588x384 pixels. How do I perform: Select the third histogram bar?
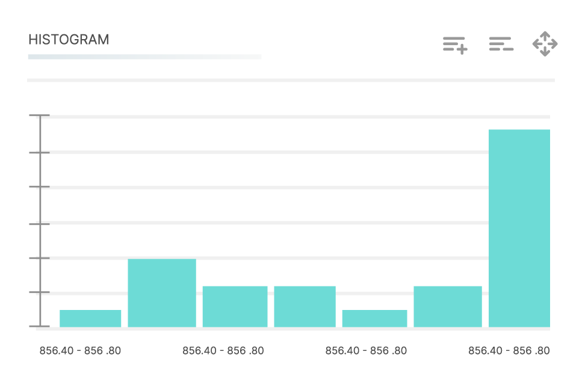coord(235,307)
